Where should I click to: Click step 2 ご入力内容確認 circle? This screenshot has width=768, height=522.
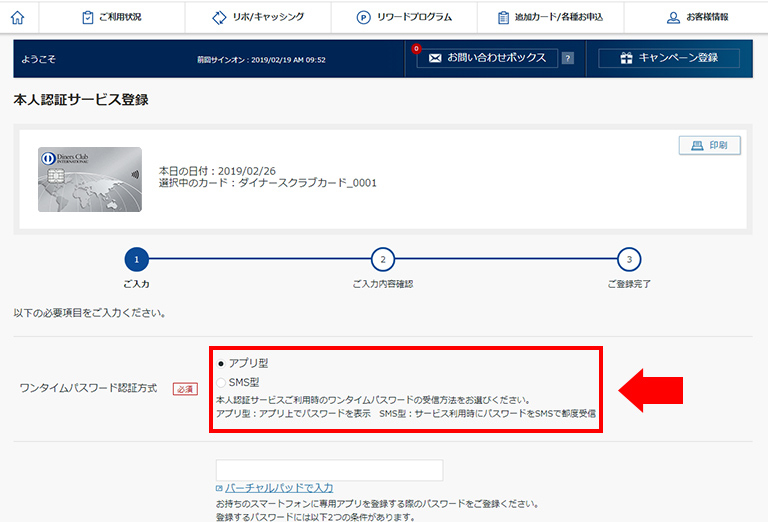click(x=382, y=260)
